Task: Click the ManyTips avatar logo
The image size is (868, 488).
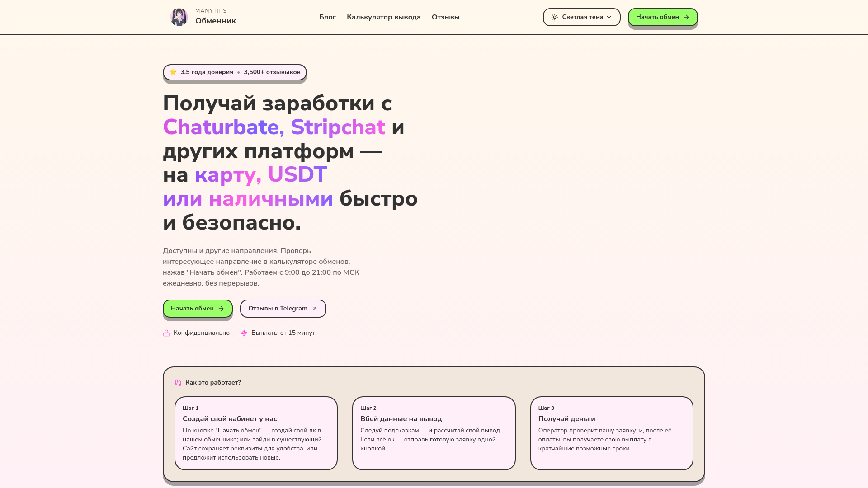Action: (179, 17)
